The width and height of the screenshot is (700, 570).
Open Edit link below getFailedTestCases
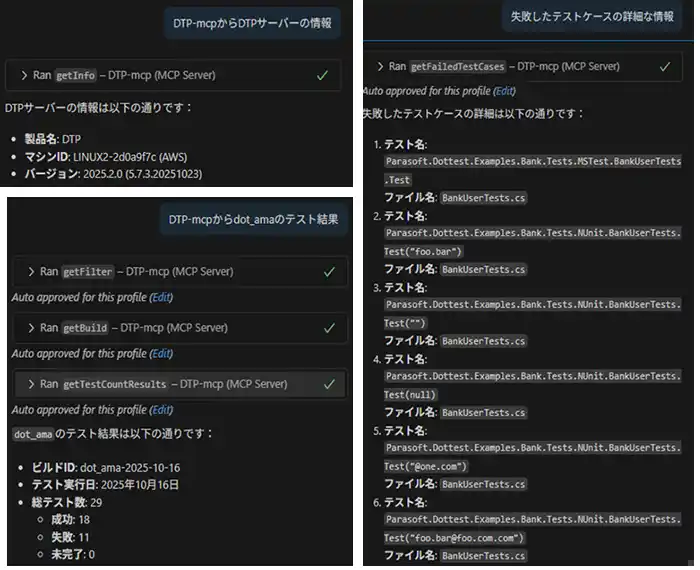(x=504, y=91)
